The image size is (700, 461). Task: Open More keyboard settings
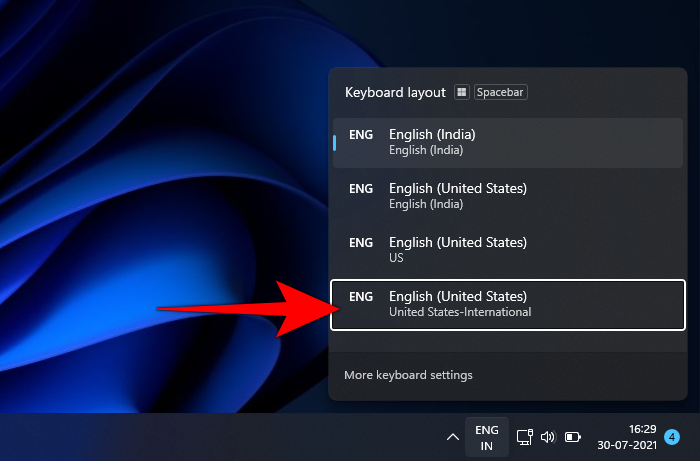(408, 375)
